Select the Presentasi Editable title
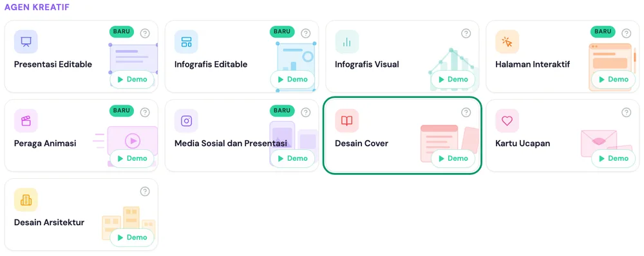The height and width of the screenshot is (256, 644). point(53,64)
